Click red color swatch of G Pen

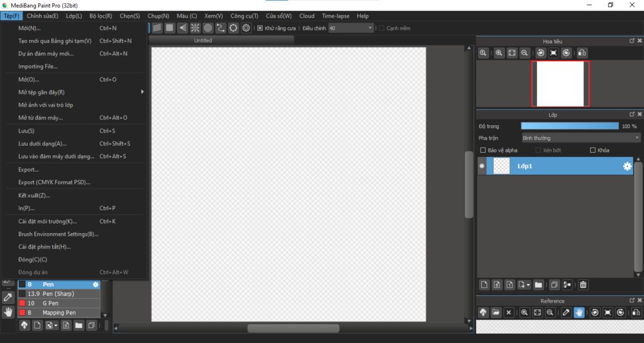click(x=22, y=303)
